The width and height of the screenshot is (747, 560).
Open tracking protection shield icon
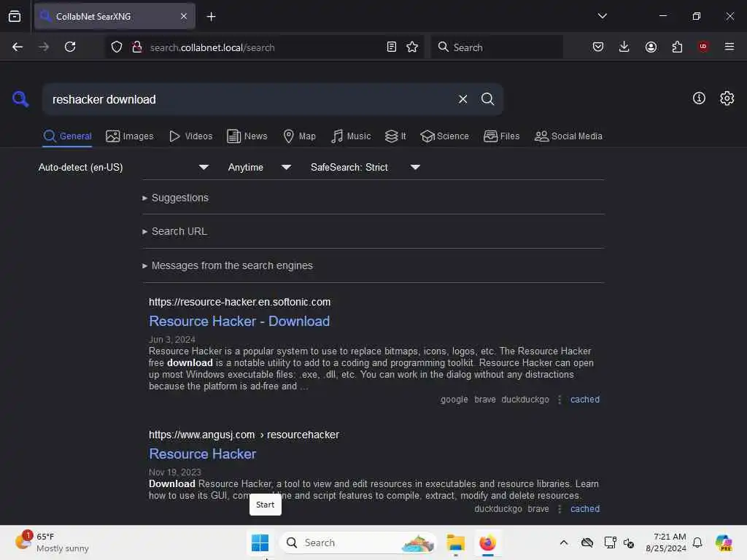[117, 47]
